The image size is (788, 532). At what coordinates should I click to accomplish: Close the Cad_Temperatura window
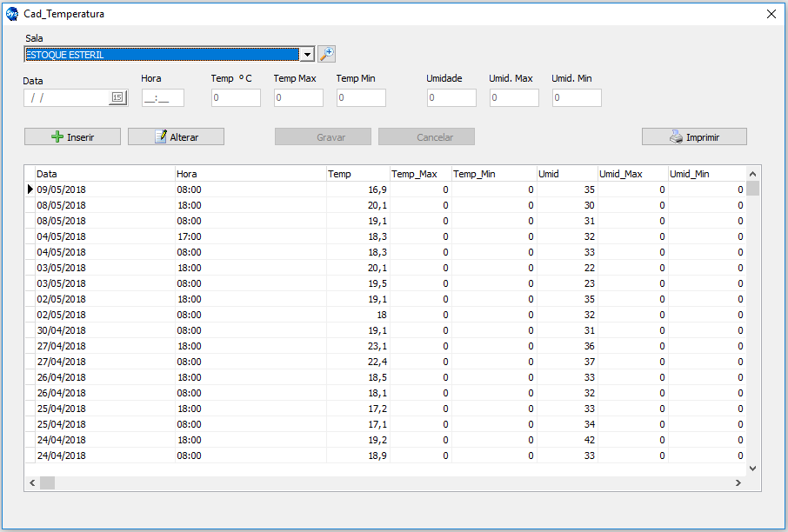(771, 14)
